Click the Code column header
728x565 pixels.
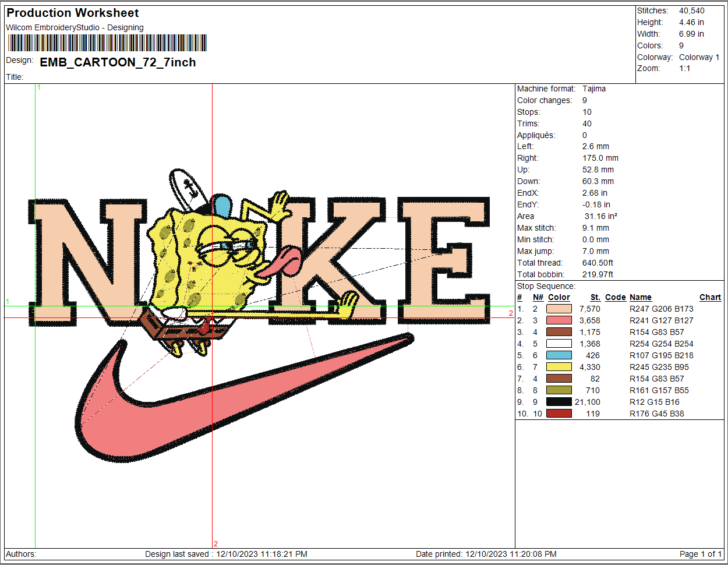[x=615, y=297]
